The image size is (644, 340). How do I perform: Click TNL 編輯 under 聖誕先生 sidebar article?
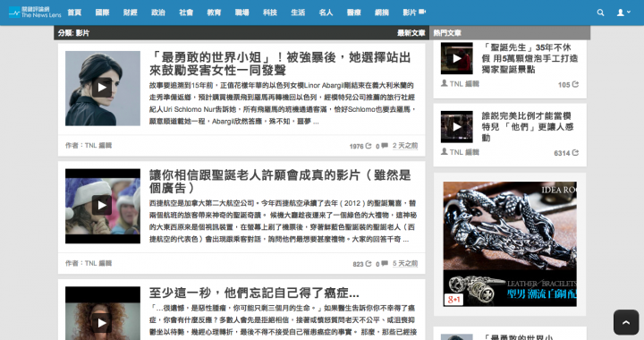click(x=464, y=84)
